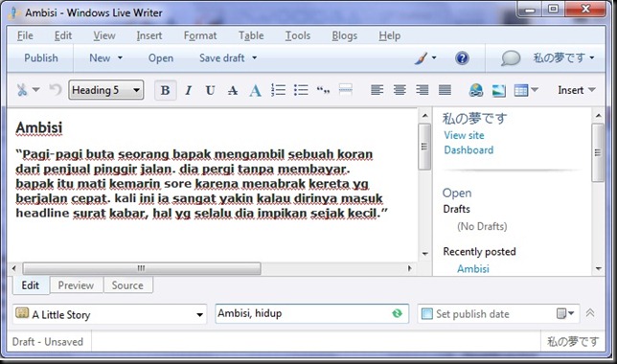Open the Edit menu
The image size is (617, 364).
63,35
